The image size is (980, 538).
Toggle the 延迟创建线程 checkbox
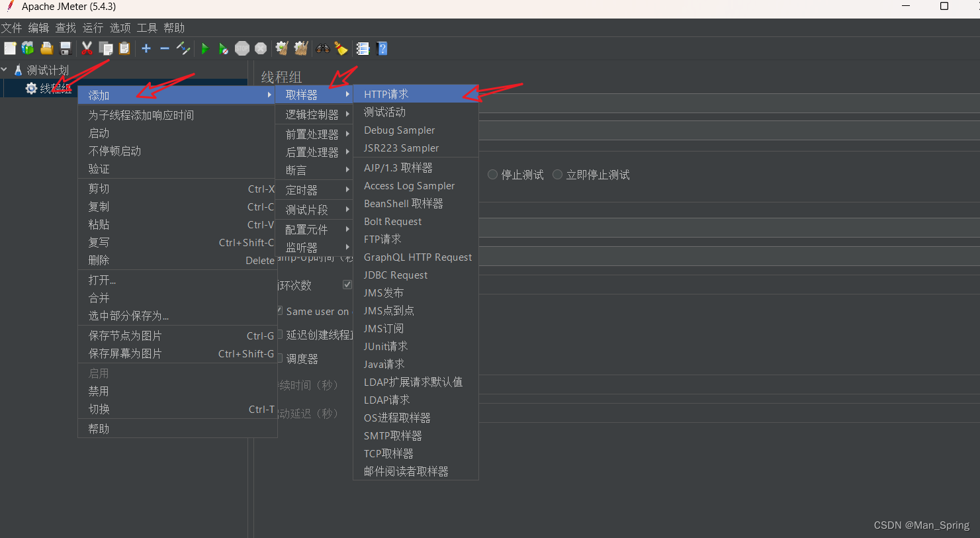280,334
